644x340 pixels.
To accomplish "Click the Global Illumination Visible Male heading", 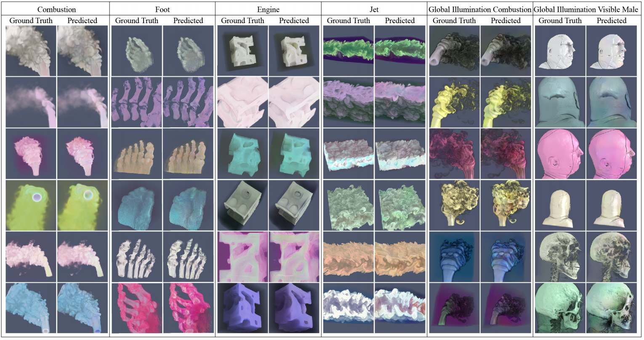I will 586,9.
